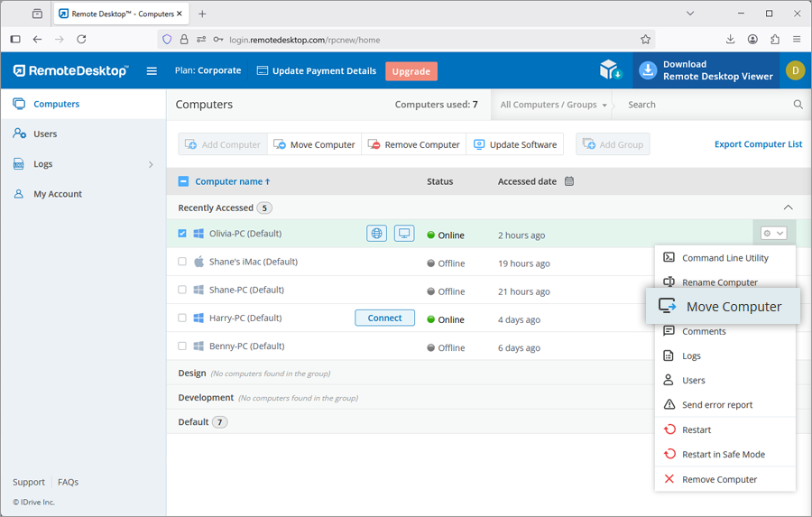Tick the Harry-PC checkbox
Viewport: 812px width, 517px height.
point(182,318)
